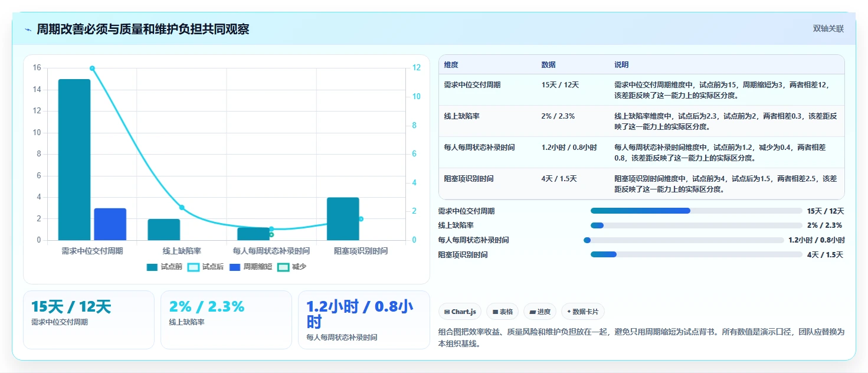Toggle the 试点后 legend entry
Screen dimensions: 868x373
point(205,267)
